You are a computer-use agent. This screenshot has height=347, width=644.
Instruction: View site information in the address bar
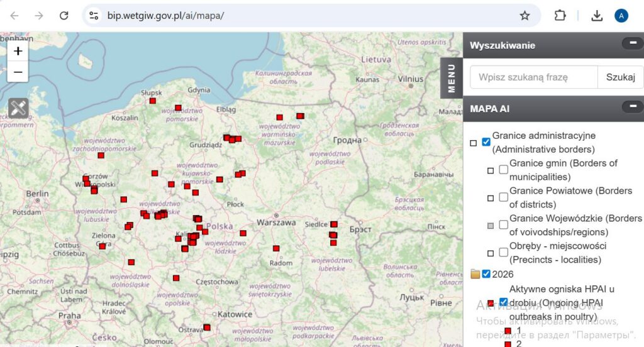94,16
